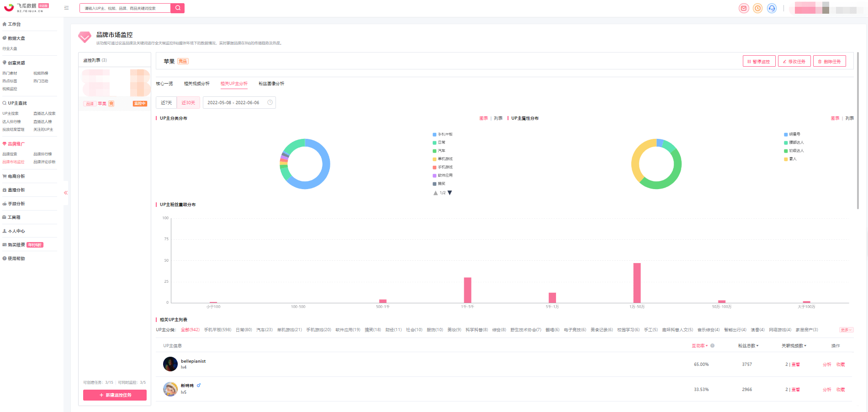Click the page vertical scrollbar
This screenshot has height=412, width=868.
tap(858, 130)
